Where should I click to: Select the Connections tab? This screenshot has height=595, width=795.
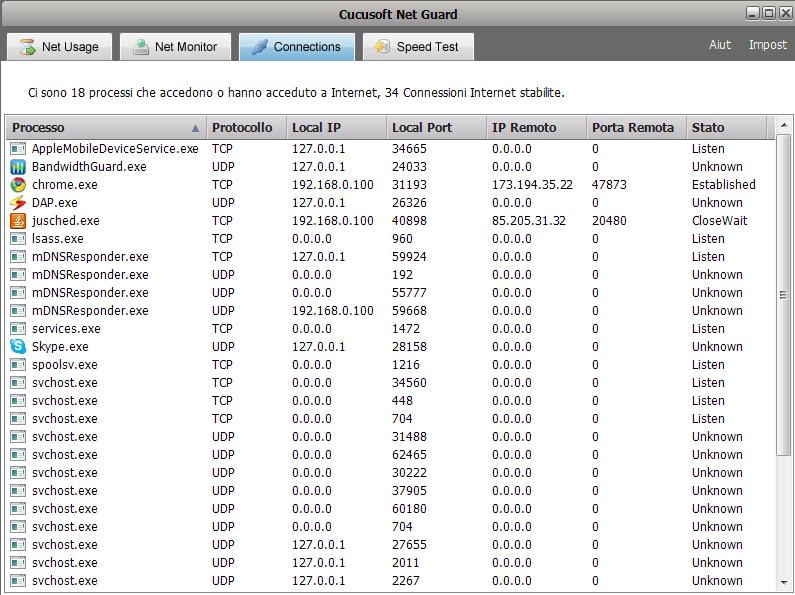(297, 47)
